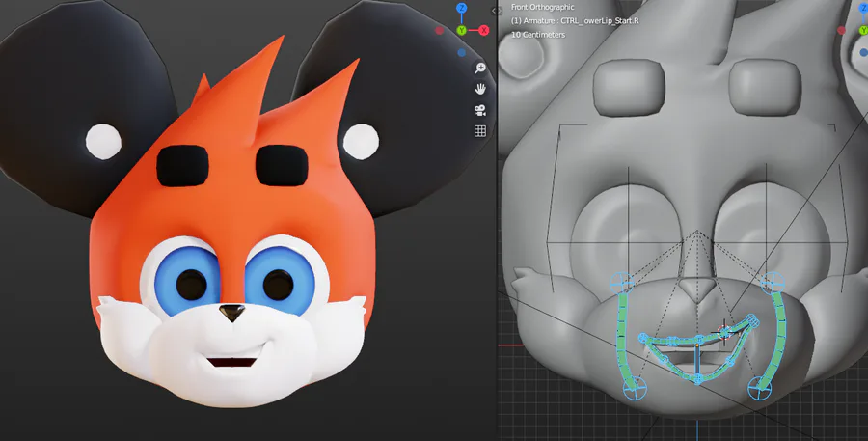Click the red X axis on the left gizmo

click(484, 31)
